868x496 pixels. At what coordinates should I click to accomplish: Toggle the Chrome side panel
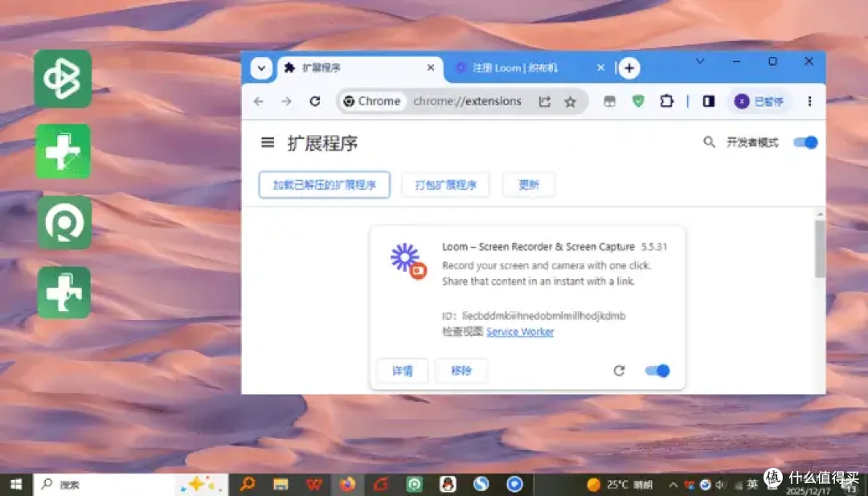pos(709,101)
